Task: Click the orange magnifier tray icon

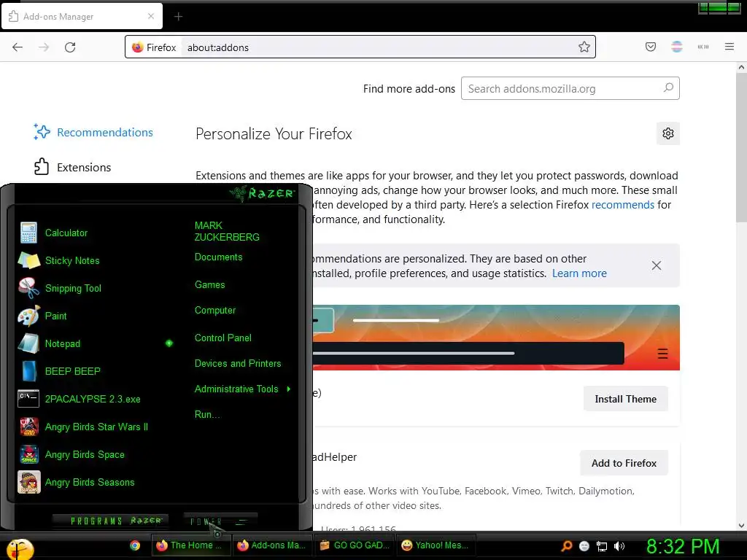Action: click(x=566, y=546)
